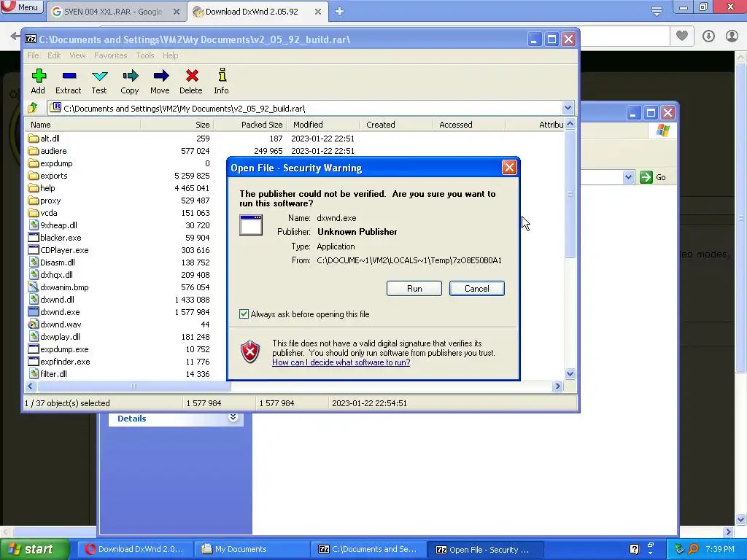Open the Favorites menu in 7-Zip

111,55
